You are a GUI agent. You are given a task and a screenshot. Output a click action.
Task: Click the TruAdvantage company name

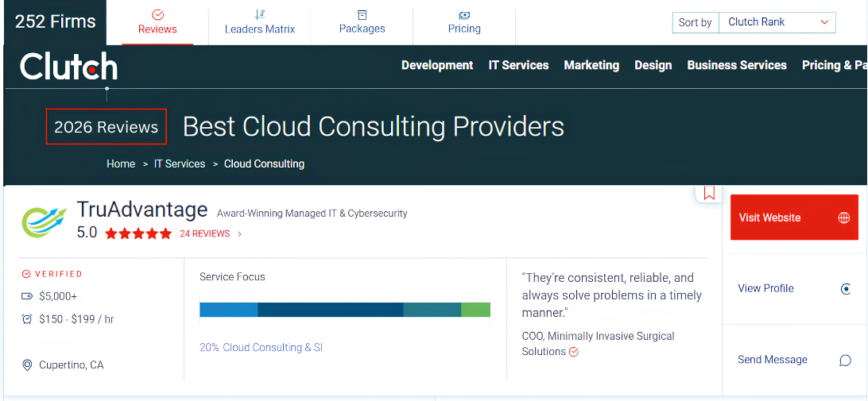(x=141, y=210)
